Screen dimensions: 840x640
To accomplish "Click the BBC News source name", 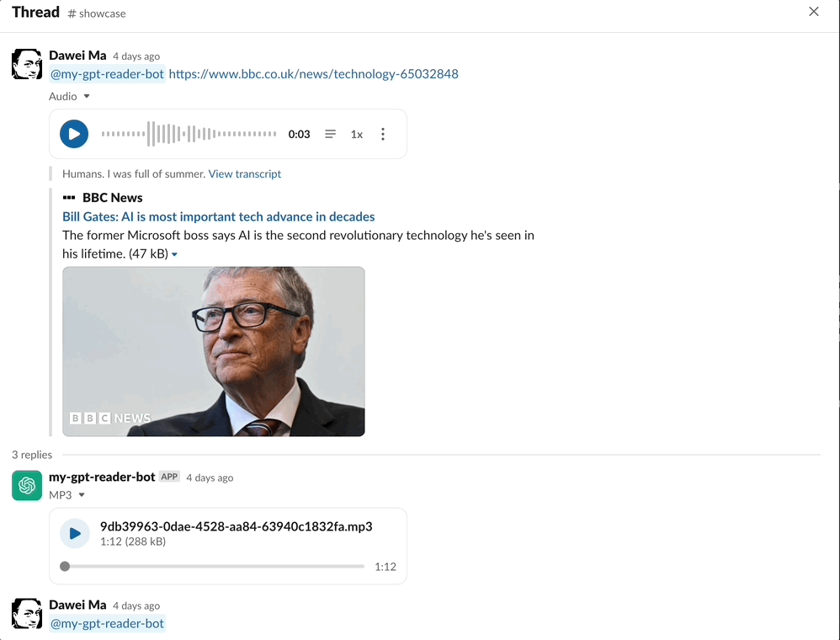I will coord(113,198).
